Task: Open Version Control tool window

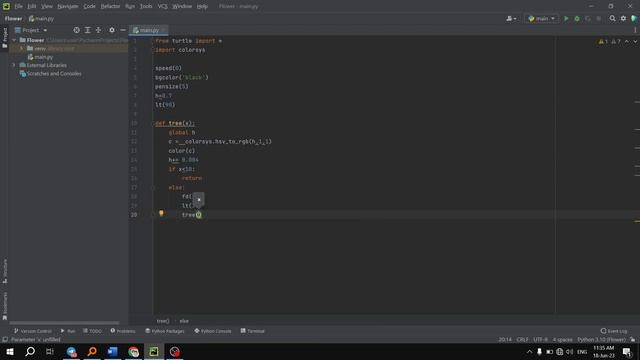Action: click(33, 331)
